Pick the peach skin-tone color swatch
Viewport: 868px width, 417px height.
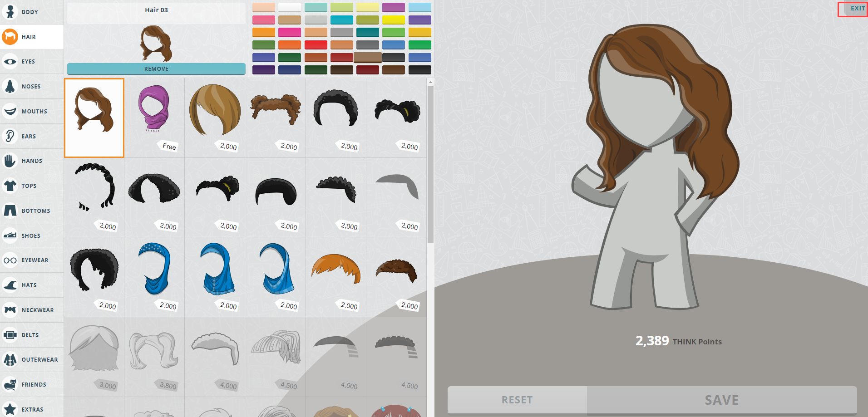point(263,7)
